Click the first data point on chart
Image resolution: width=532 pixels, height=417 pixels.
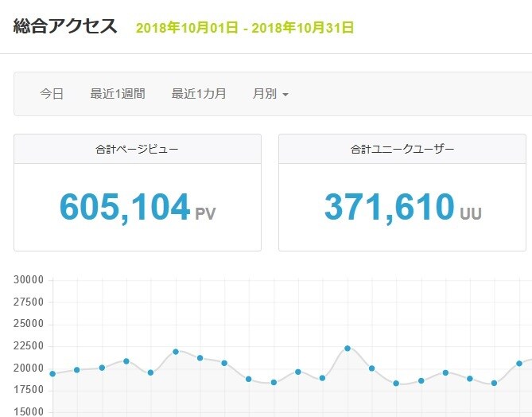(52, 374)
